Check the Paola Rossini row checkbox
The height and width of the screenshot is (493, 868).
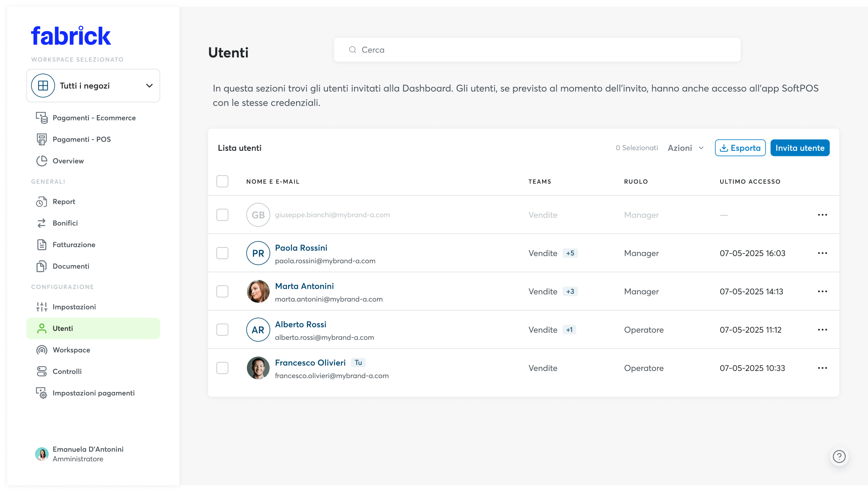point(222,253)
